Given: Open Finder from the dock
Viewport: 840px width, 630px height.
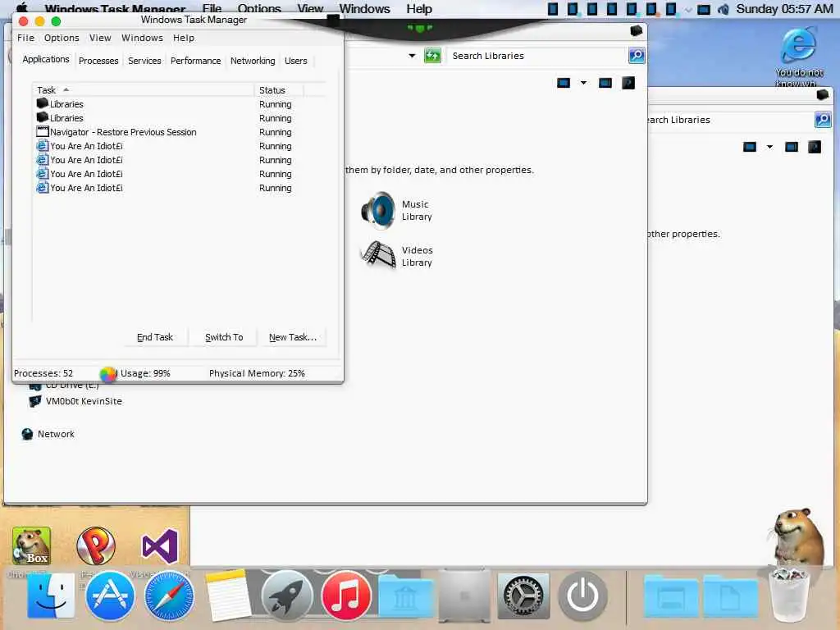Looking at the screenshot, I should click(x=51, y=596).
